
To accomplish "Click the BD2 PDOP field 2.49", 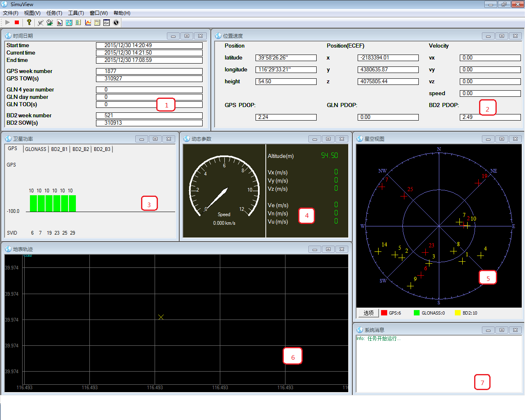I will (x=490, y=117).
